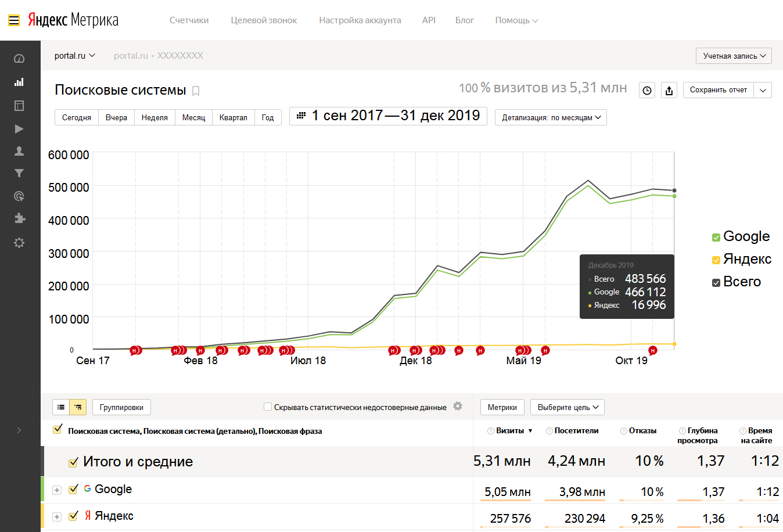Open the Webvisor play icon in the sidebar
The height and width of the screenshot is (532, 783).
pyautogui.click(x=19, y=129)
